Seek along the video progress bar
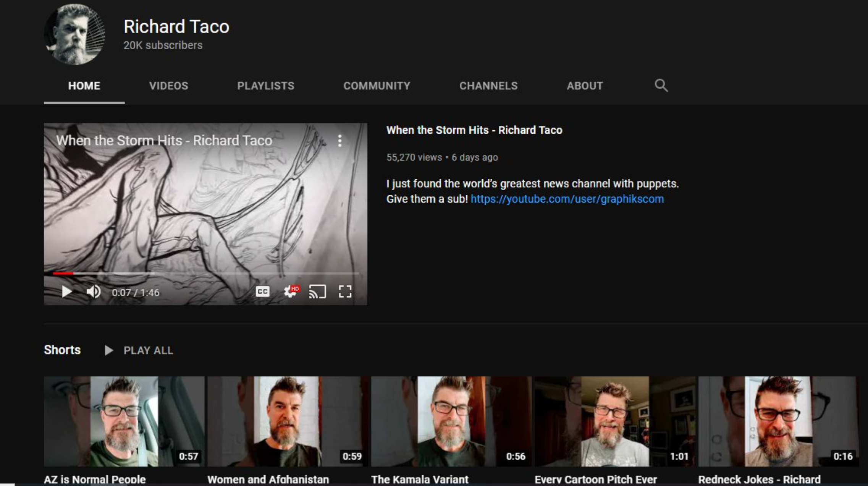Viewport: 868px width, 486px height. click(x=205, y=274)
